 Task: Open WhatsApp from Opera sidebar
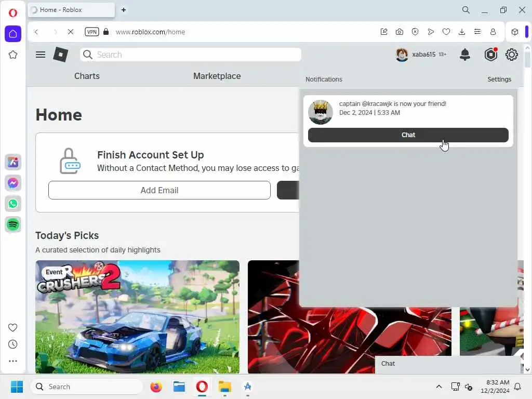13,204
